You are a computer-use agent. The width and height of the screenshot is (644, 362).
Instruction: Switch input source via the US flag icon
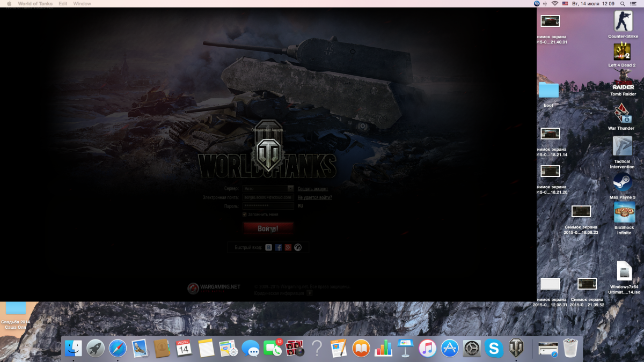click(565, 4)
